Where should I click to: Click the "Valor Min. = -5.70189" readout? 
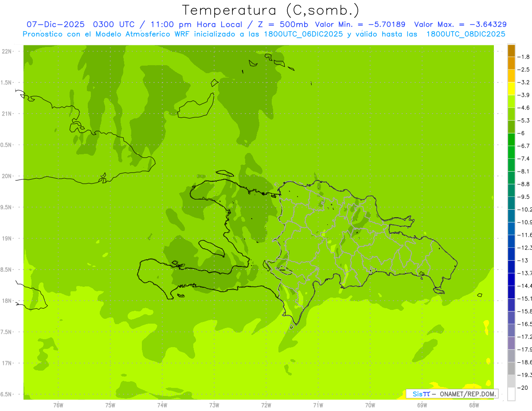coord(360,24)
